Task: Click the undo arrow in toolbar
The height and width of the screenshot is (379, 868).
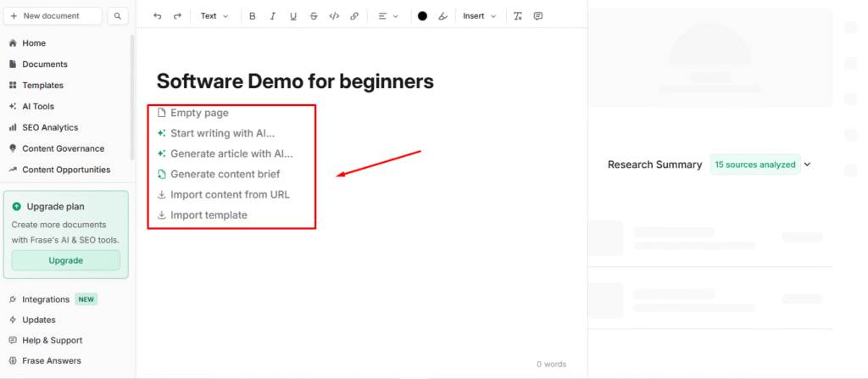Action: [x=158, y=16]
